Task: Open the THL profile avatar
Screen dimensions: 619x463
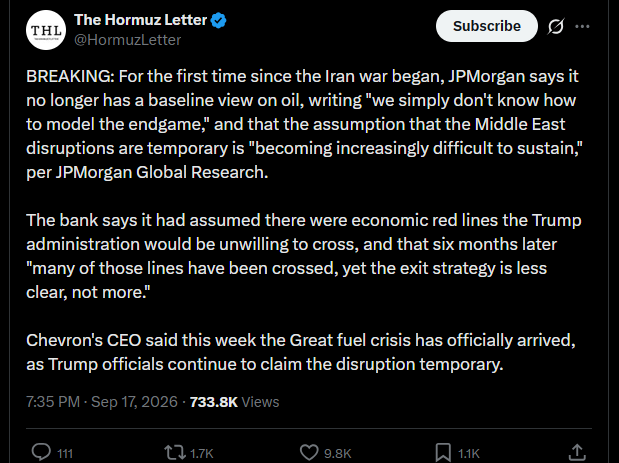Action: pos(46,30)
